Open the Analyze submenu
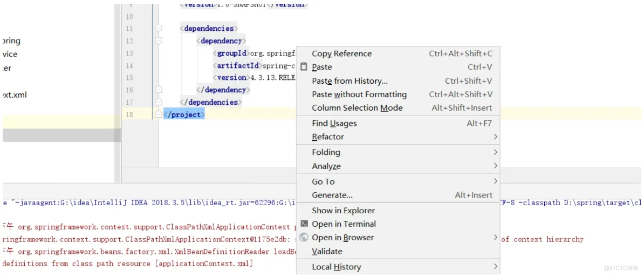Viewport: 644px width, 277px height. coord(398,166)
